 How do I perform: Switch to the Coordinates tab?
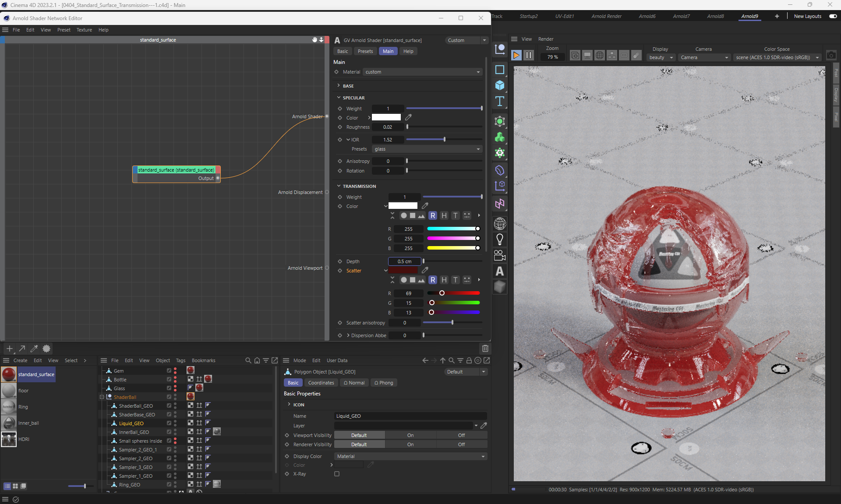[x=321, y=383]
